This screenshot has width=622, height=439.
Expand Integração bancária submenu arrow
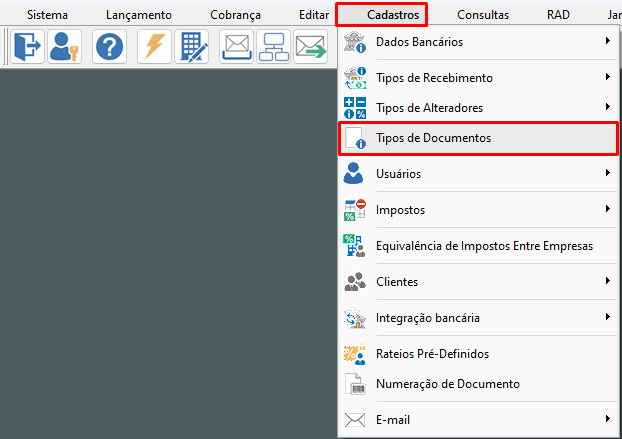point(608,316)
